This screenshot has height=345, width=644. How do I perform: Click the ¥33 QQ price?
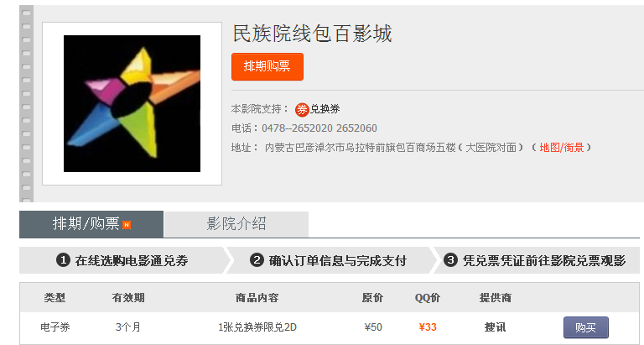click(x=428, y=327)
